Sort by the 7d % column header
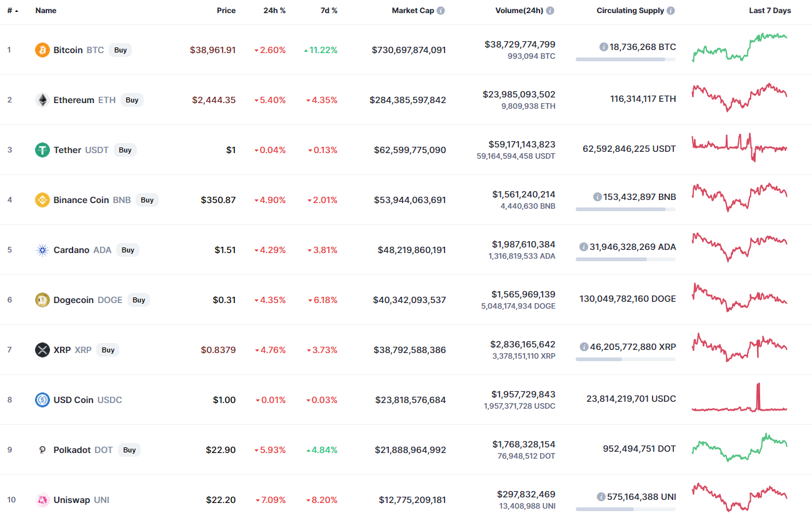The image size is (812, 523). click(x=328, y=11)
